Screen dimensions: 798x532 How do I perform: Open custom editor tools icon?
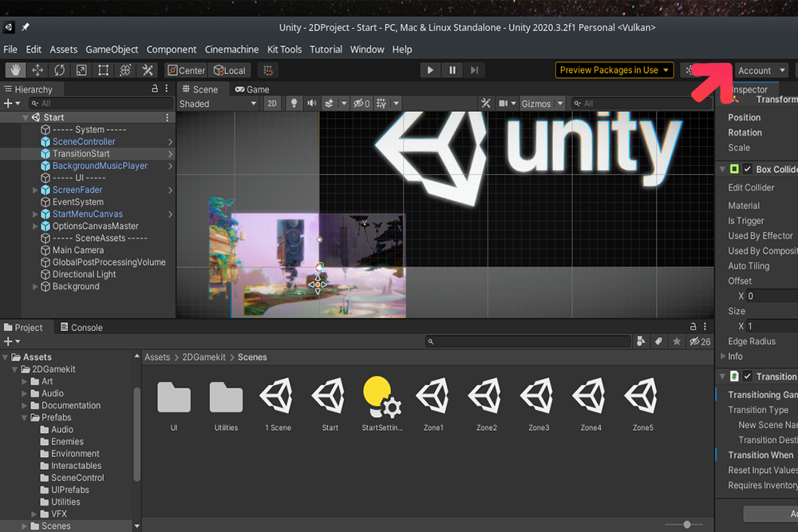[148, 70]
